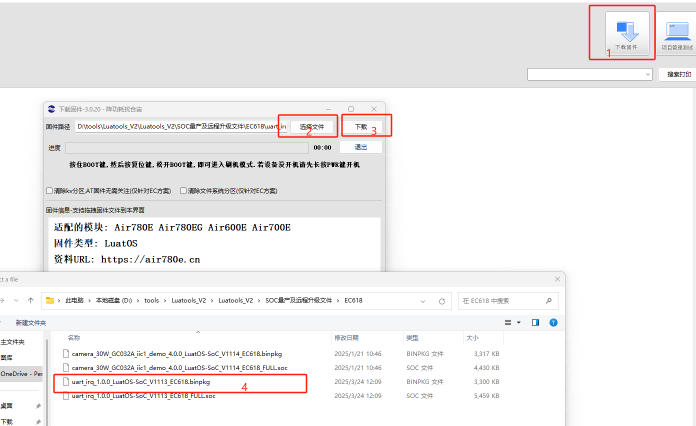
Task: Click the 资料URL https://air780e.cn text
Action: (x=127, y=260)
